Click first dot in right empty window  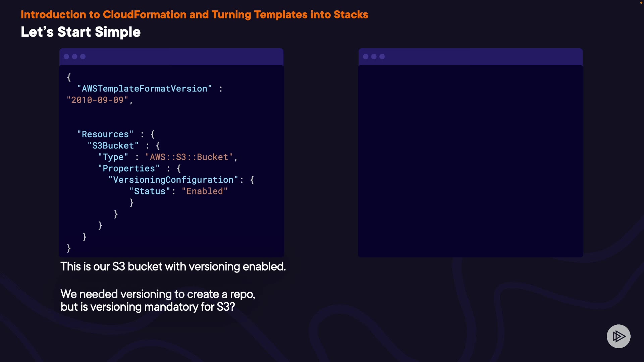[x=366, y=57]
